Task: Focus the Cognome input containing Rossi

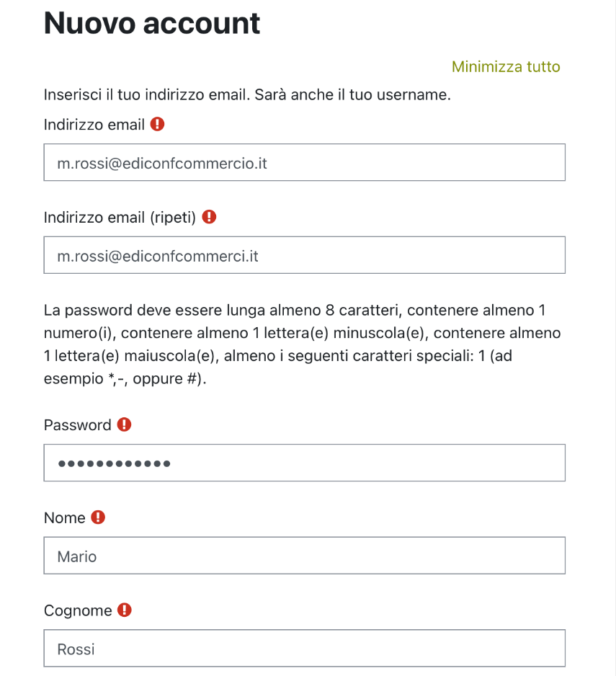Action: pyautogui.click(x=304, y=649)
